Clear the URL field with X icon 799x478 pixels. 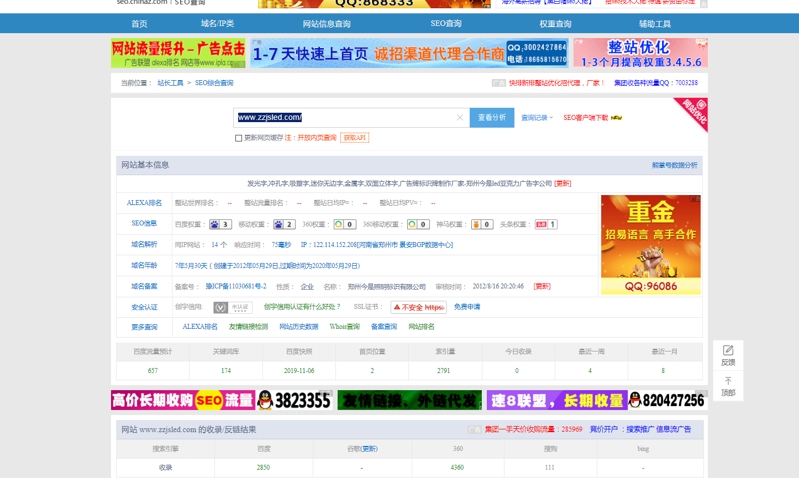[460, 118]
